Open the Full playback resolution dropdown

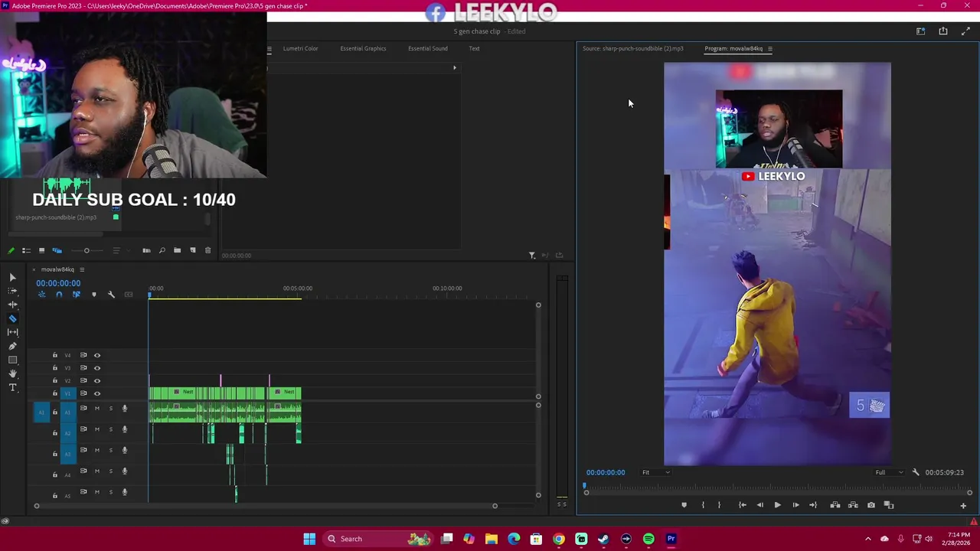pyautogui.click(x=889, y=472)
